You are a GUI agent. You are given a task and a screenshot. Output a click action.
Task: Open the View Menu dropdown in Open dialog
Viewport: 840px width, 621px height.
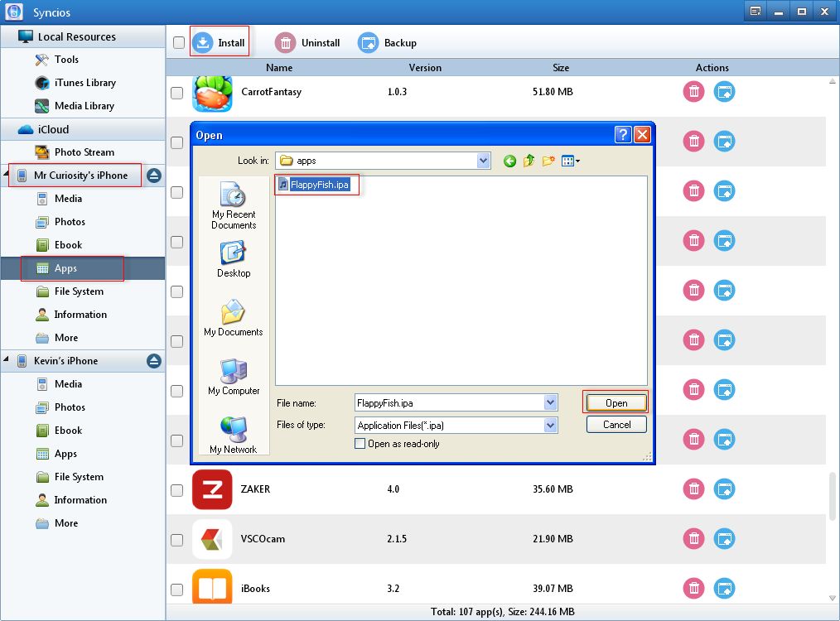point(571,161)
